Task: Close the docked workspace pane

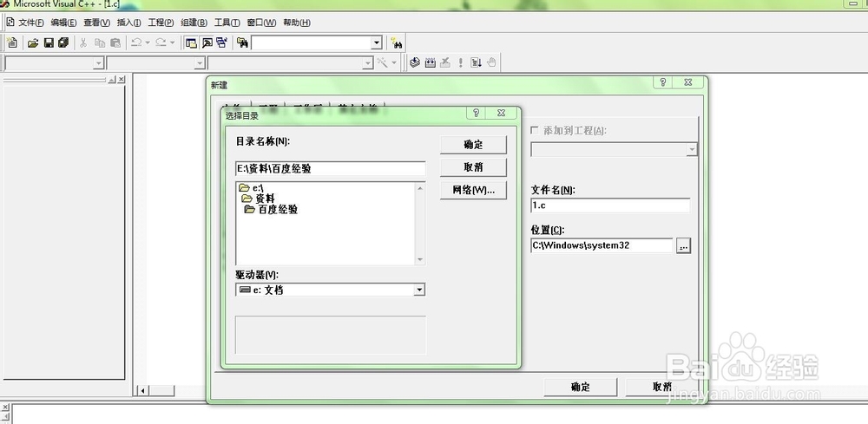Action: coord(122,80)
